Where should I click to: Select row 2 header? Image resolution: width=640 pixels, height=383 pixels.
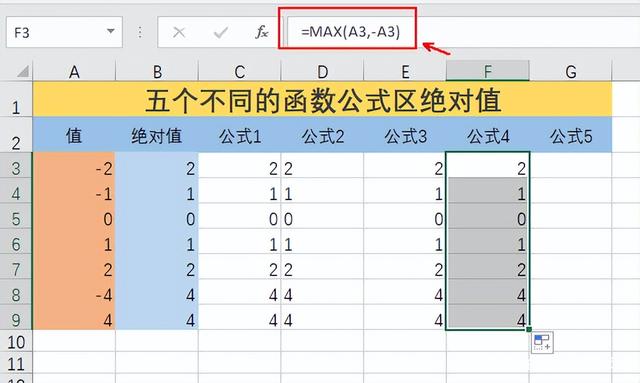pyautogui.click(x=16, y=135)
